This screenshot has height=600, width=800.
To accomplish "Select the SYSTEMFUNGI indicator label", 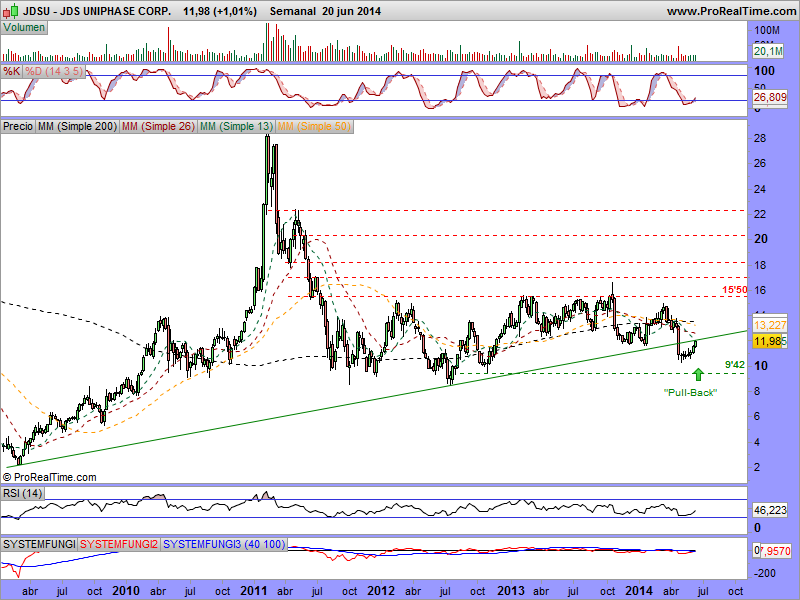I will coord(39,544).
